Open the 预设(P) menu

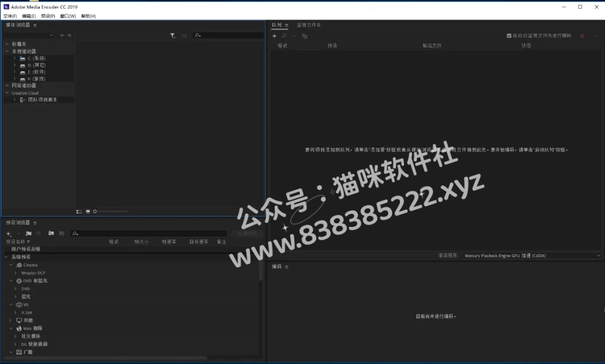coord(48,16)
